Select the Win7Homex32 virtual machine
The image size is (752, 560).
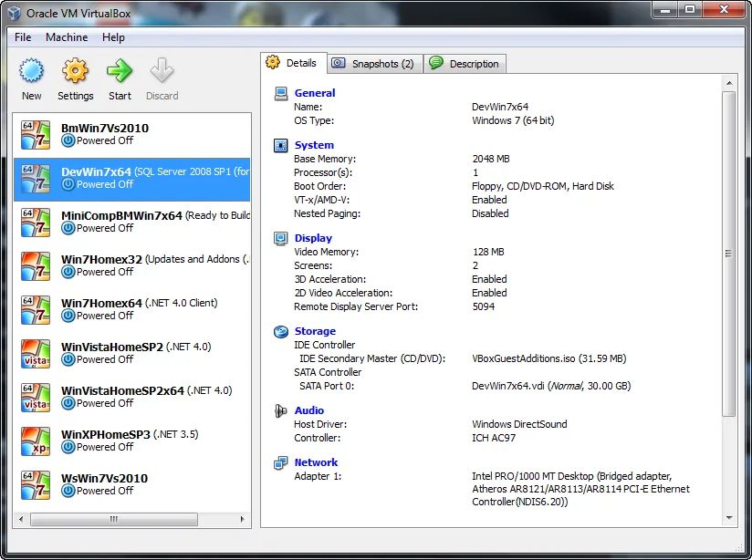click(132, 266)
